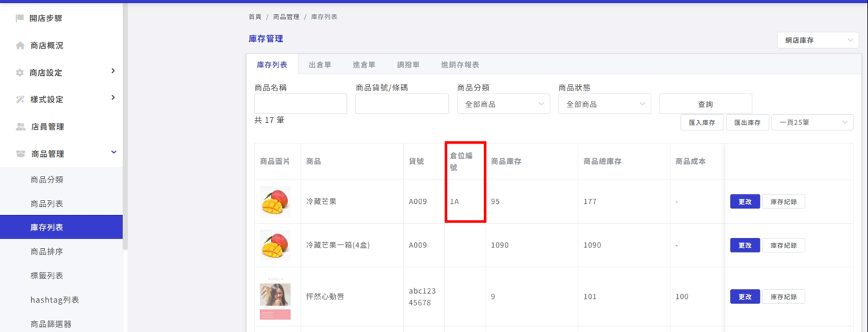Click the total stock value 177
Viewport: 868px width, 332px height.
590,202
